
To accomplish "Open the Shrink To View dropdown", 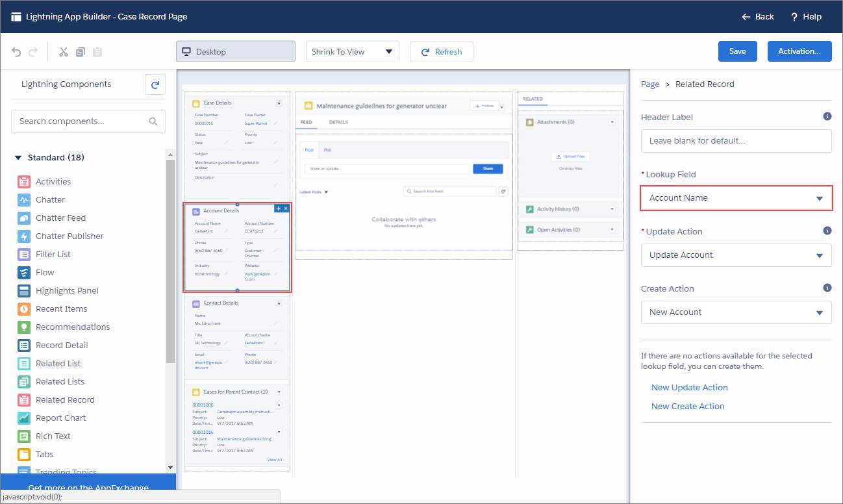I will click(x=353, y=52).
